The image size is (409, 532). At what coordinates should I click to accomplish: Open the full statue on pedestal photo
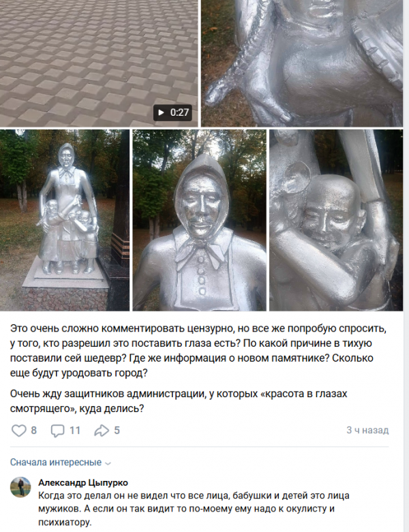pos(65,220)
